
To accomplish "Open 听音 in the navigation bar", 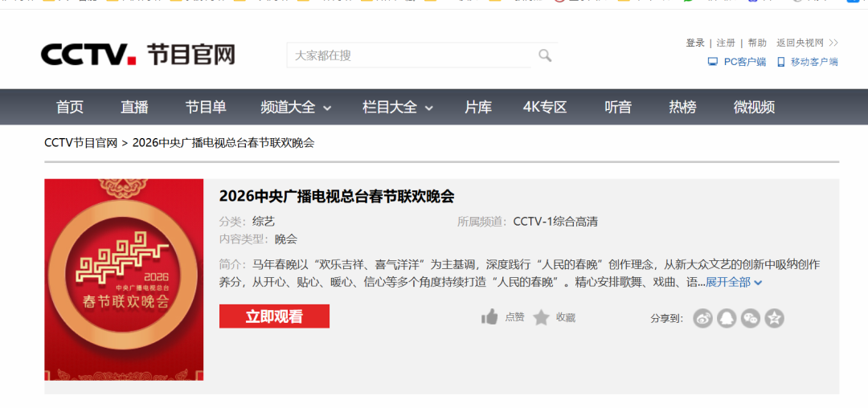I will (618, 108).
